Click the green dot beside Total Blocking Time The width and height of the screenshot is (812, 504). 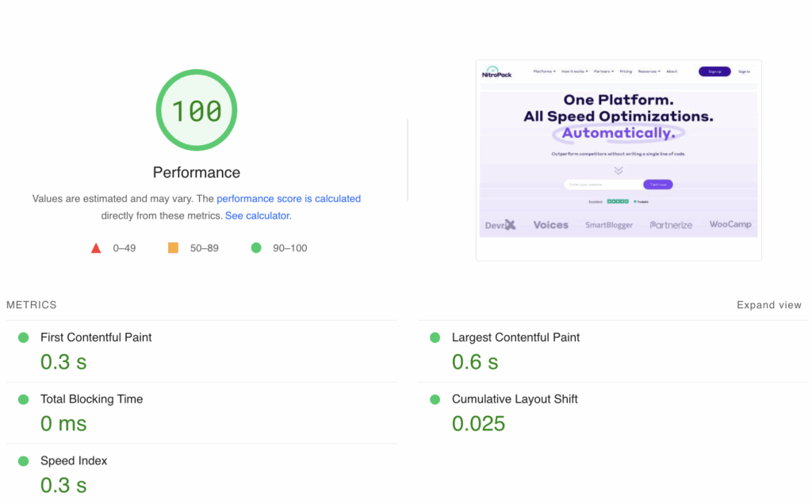coord(23,399)
